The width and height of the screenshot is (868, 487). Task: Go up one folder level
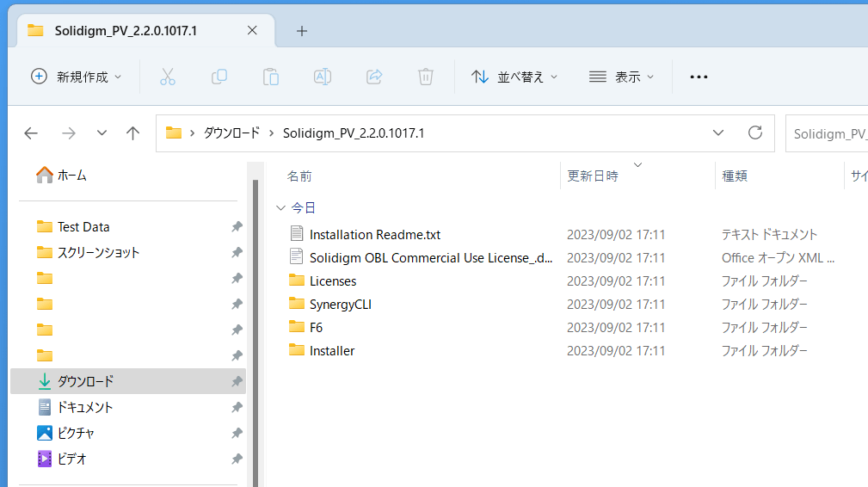pyautogui.click(x=132, y=133)
